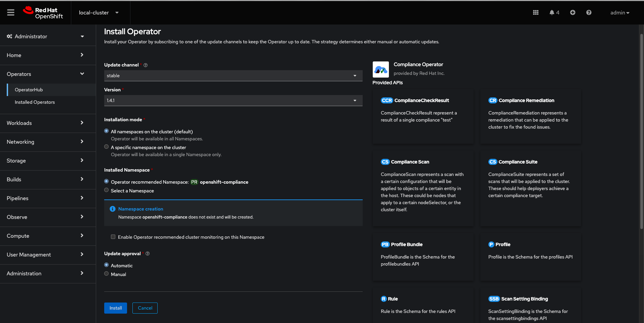Click the CR Compliance Remediation badge
Screen dimensions: 644x323
tap(493, 100)
